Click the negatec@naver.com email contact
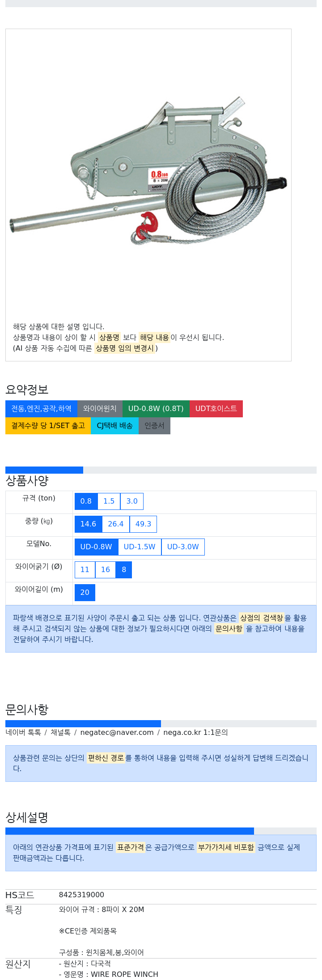Image resolution: width=322 pixels, height=980 pixels. click(x=117, y=733)
